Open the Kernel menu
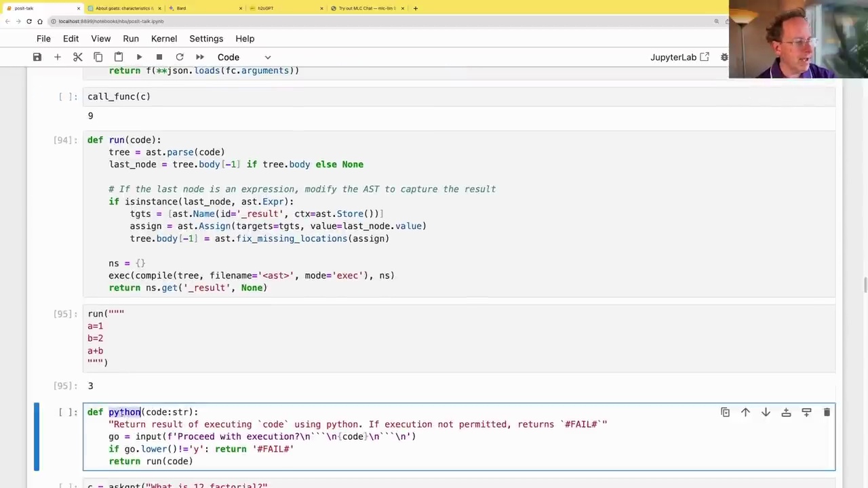 (164, 39)
